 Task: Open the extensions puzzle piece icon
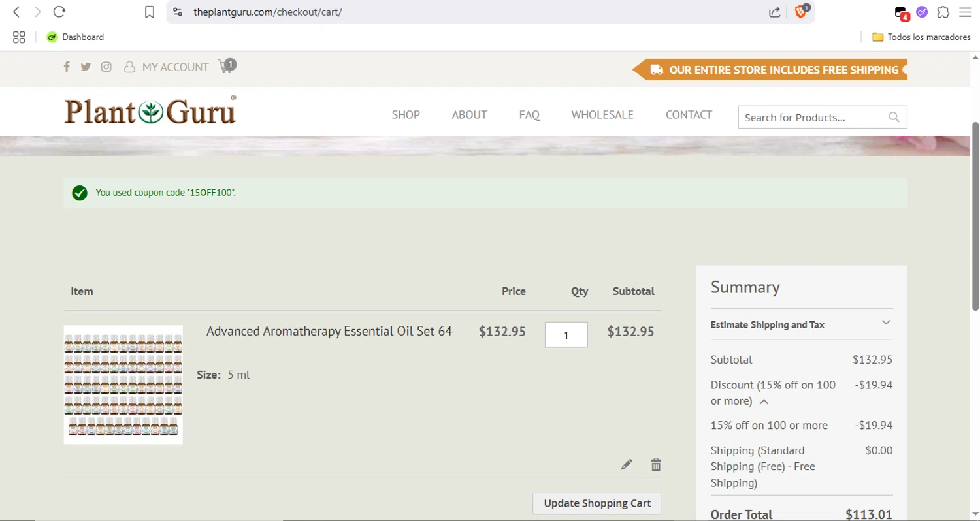point(943,12)
